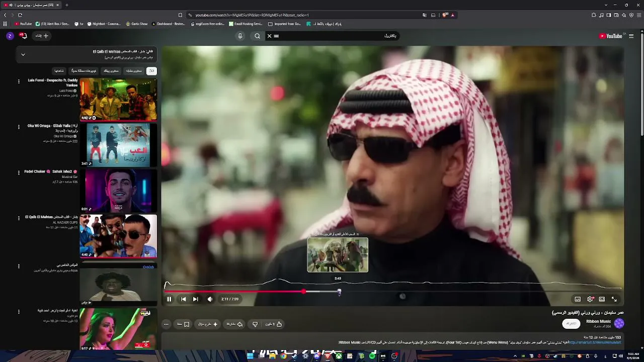Skip to the next video
644x362 pixels.
[195, 299]
